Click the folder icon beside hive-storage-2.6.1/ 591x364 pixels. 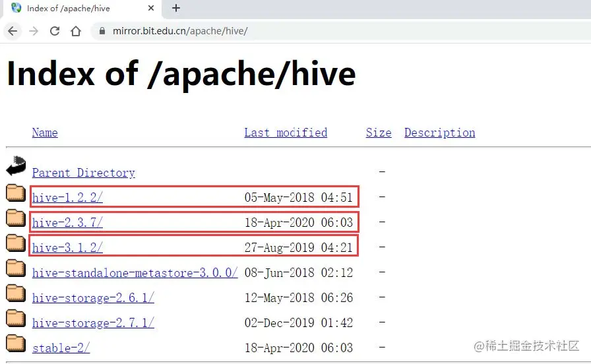16,293
